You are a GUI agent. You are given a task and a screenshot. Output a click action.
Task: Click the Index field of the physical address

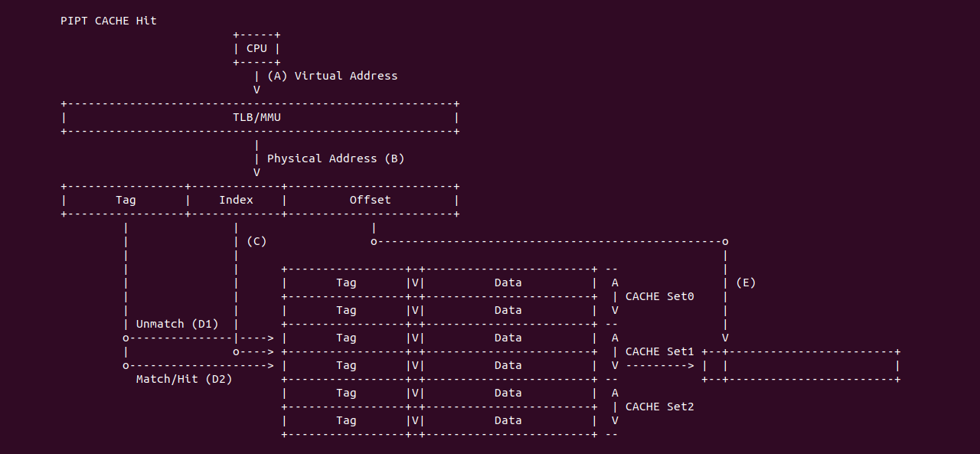(x=236, y=200)
